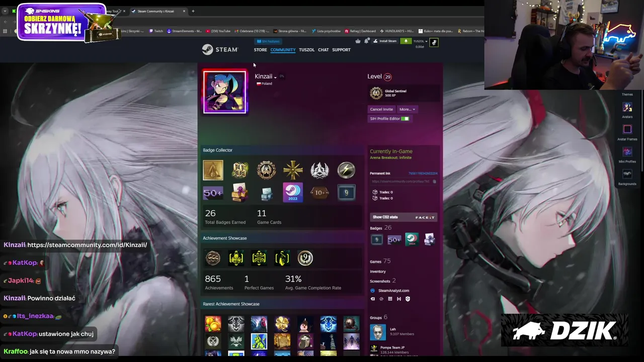Open the Backgrounds option

[x=627, y=177]
